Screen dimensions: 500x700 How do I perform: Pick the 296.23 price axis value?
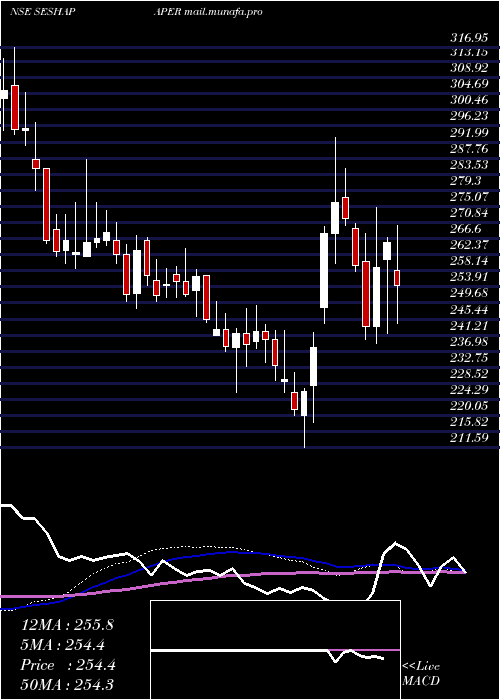pos(469,117)
